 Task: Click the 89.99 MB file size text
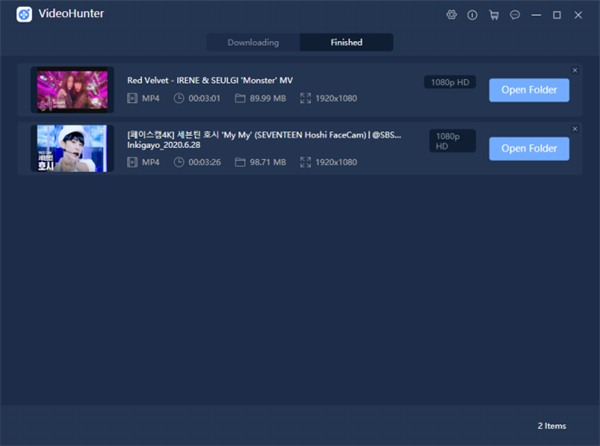pos(268,98)
